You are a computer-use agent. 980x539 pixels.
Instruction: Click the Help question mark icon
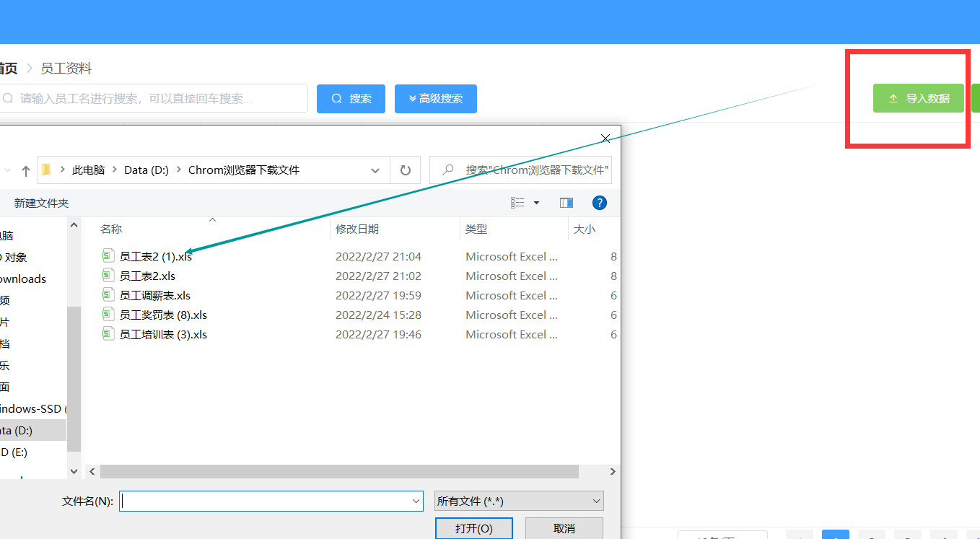(x=600, y=202)
